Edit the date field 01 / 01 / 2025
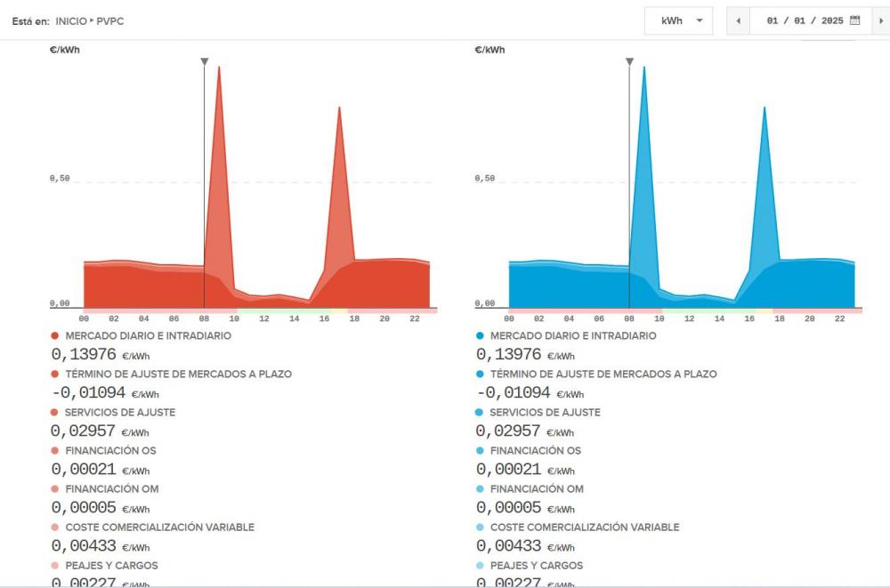The width and height of the screenshot is (890, 588). pyautogui.click(x=805, y=21)
